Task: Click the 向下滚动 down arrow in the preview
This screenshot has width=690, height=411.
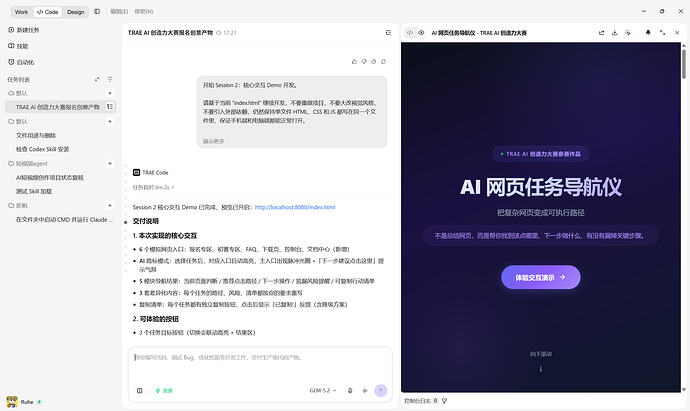Action: [541, 368]
